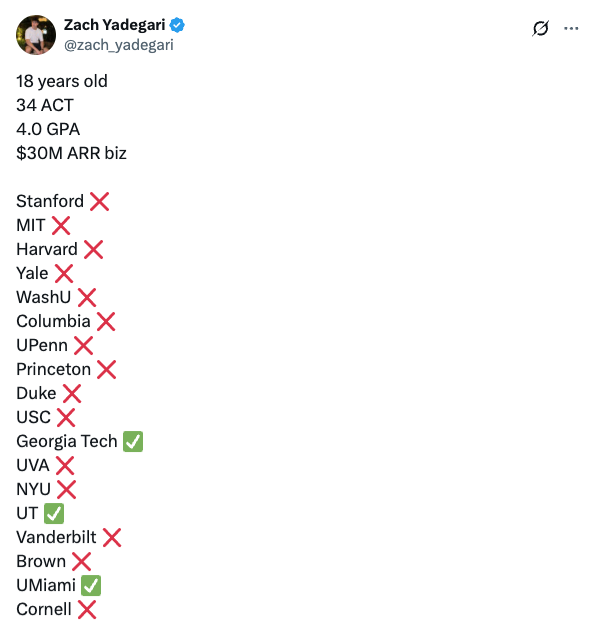The width and height of the screenshot is (596, 629).
Task: Click the Grok slashed-circle icon
Action: click(x=540, y=28)
